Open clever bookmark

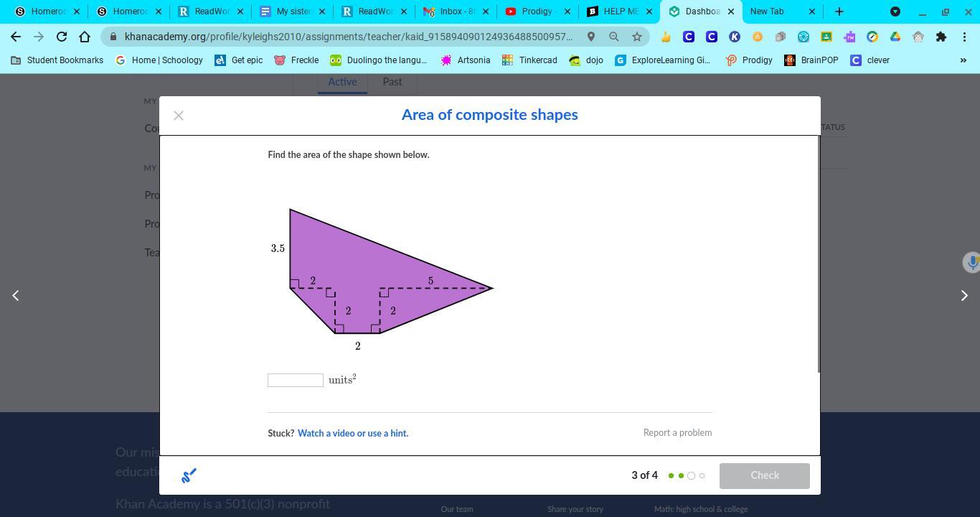point(870,60)
